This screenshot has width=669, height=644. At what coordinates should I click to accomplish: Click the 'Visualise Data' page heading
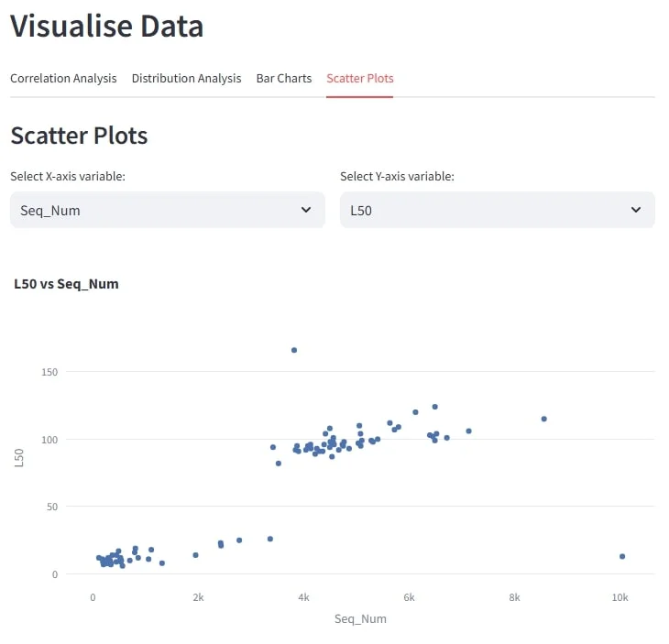tap(107, 26)
